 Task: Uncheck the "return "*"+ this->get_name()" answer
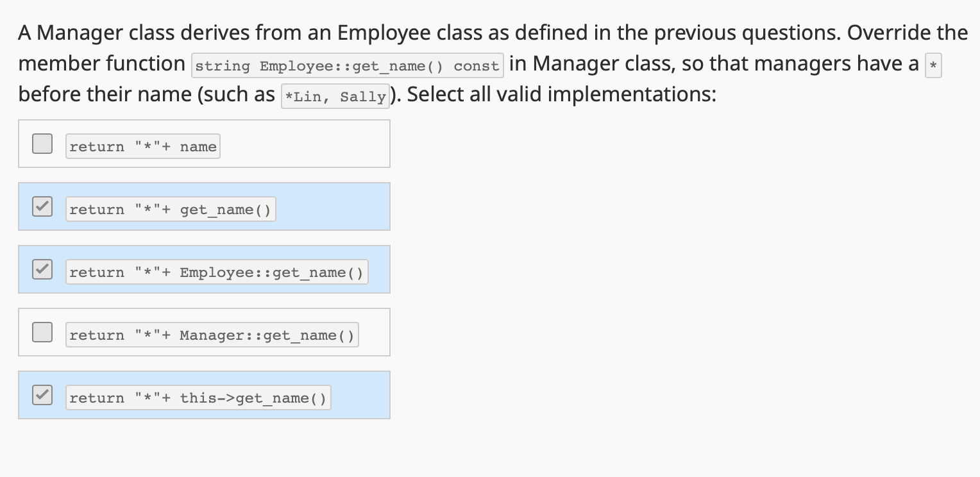pyautogui.click(x=42, y=395)
